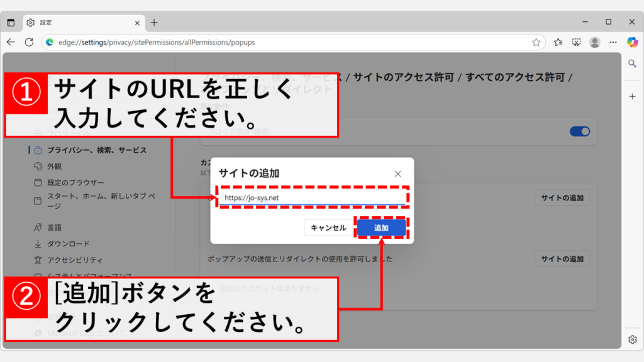Open プライバシー、検索、サービス settings
Screen dimensions: 644x362
click(x=96, y=150)
